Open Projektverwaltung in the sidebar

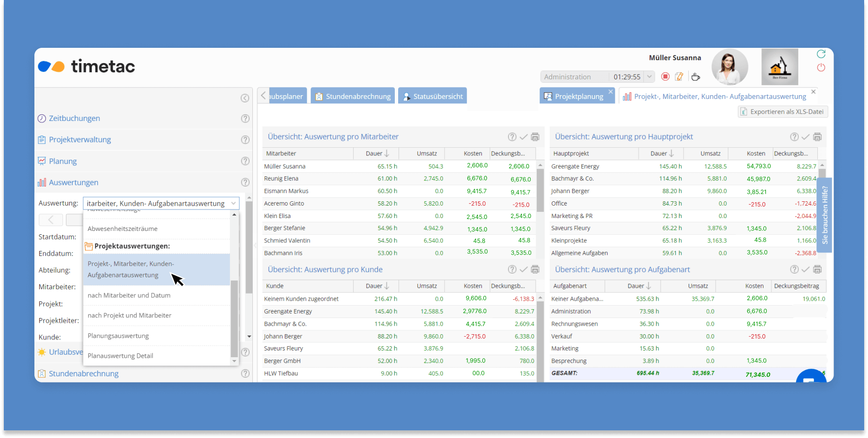(80, 140)
